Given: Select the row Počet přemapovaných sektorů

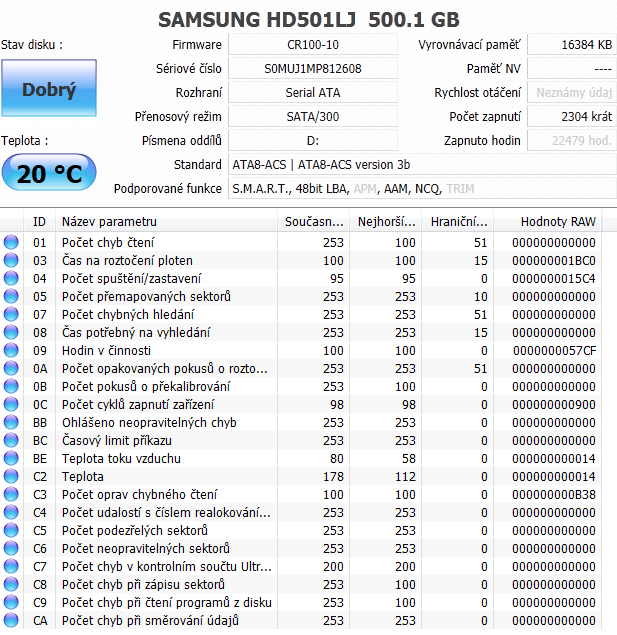Looking at the screenshot, I should (301, 296).
